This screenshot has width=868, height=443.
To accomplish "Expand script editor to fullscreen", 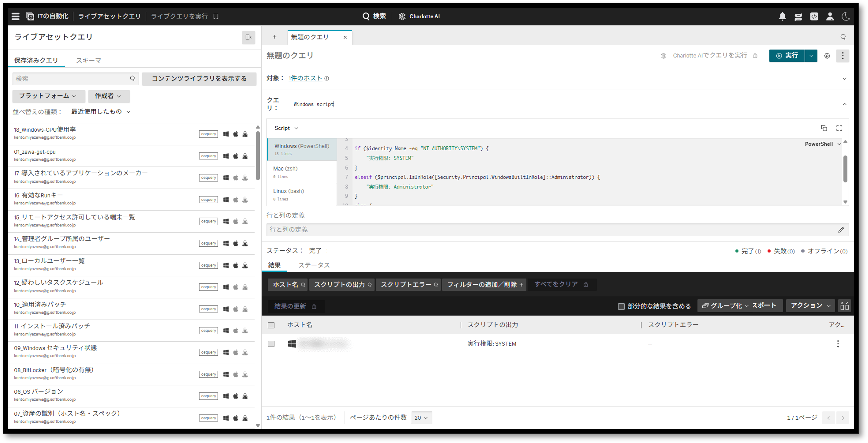I will pyautogui.click(x=839, y=128).
